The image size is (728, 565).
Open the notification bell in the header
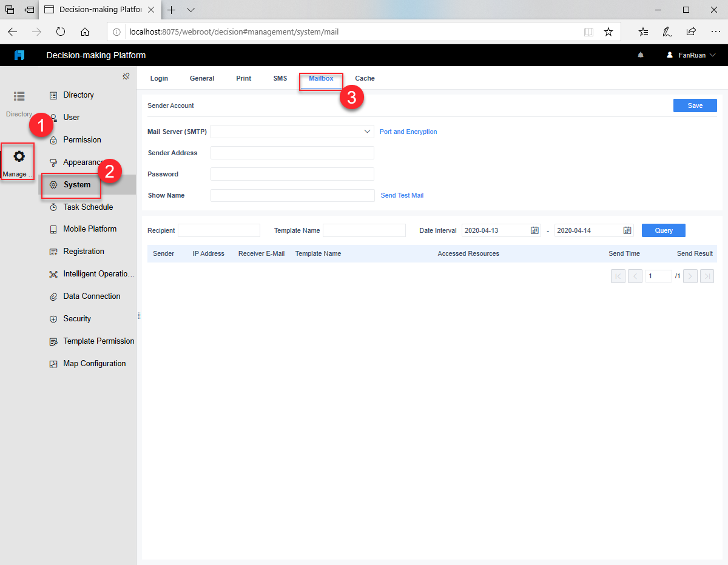(x=640, y=55)
